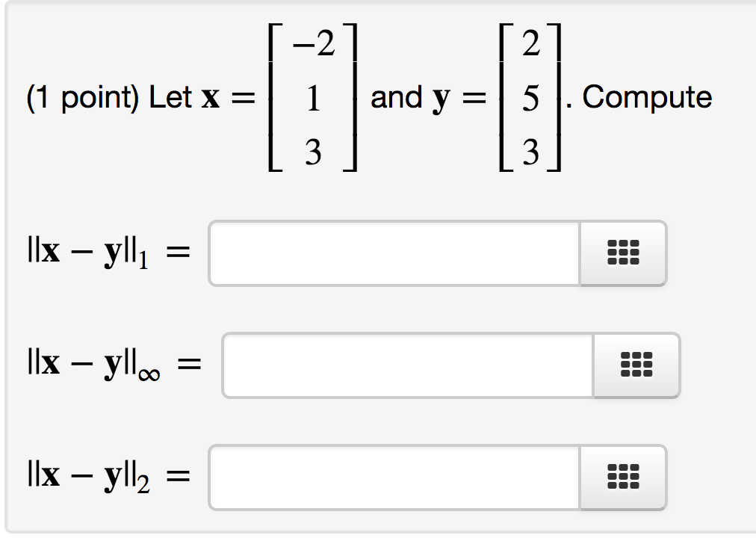Open equation editor icon for the 2-norm answer
The width and height of the screenshot is (756, 547).
tap(623, 477)
